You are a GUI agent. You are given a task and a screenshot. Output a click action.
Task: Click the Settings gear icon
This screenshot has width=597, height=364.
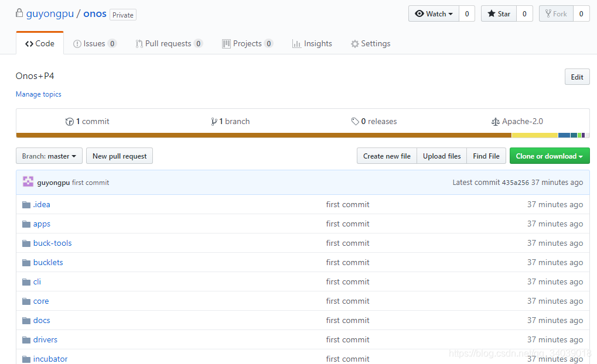[x=355, y=44]
